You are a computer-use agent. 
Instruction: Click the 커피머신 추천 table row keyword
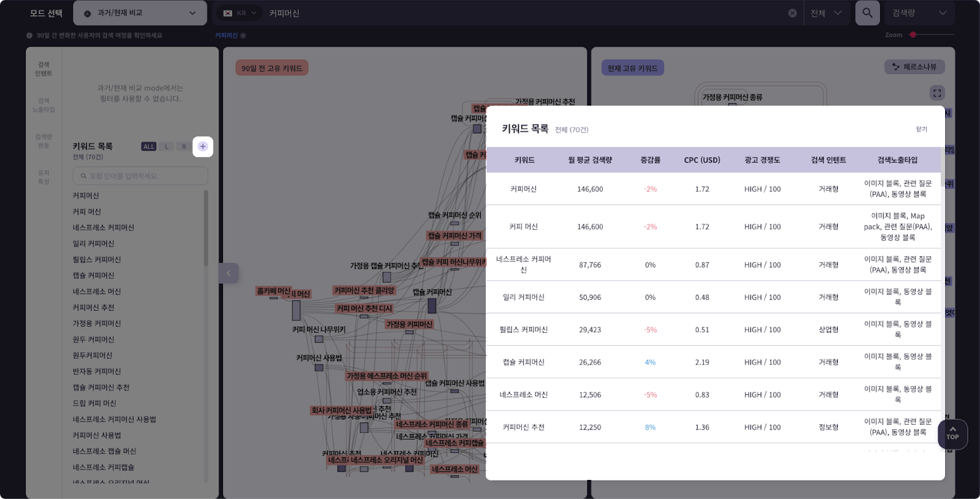[524, 427]
